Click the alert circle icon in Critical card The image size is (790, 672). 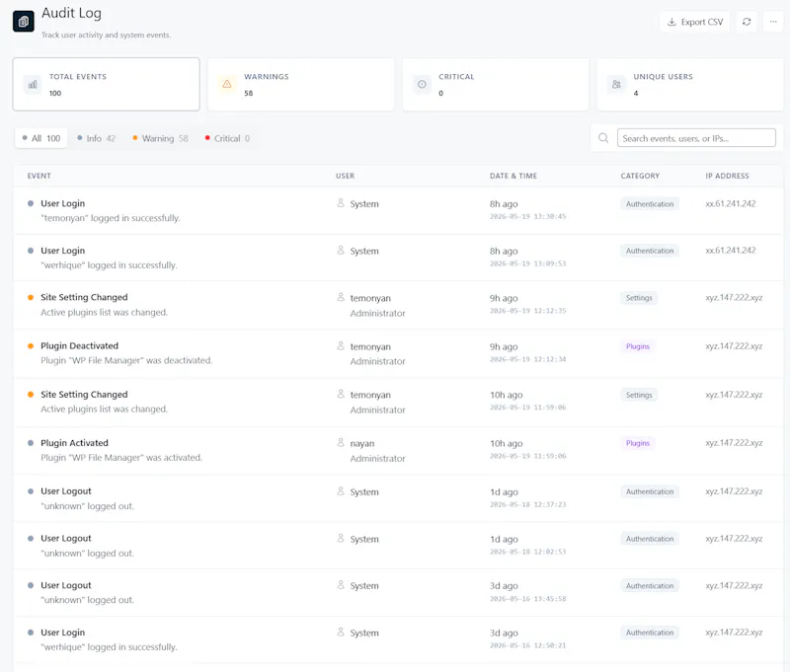click(423, 85)
